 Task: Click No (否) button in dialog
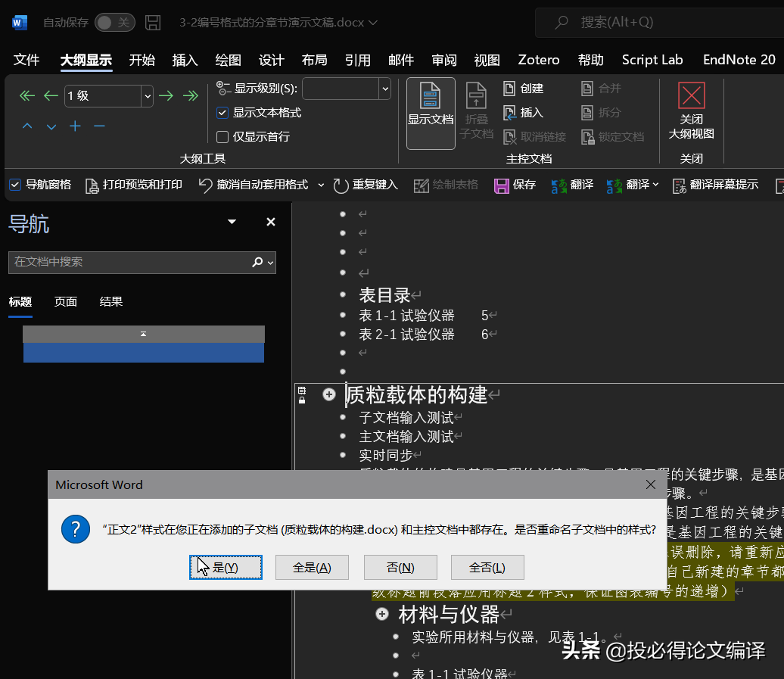point(400,568)
